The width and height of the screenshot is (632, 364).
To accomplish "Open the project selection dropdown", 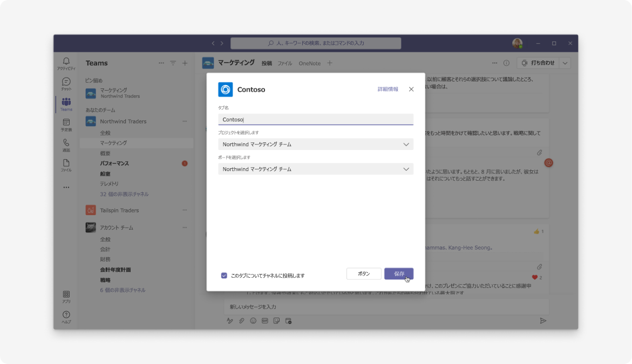I will click(316, 144).
